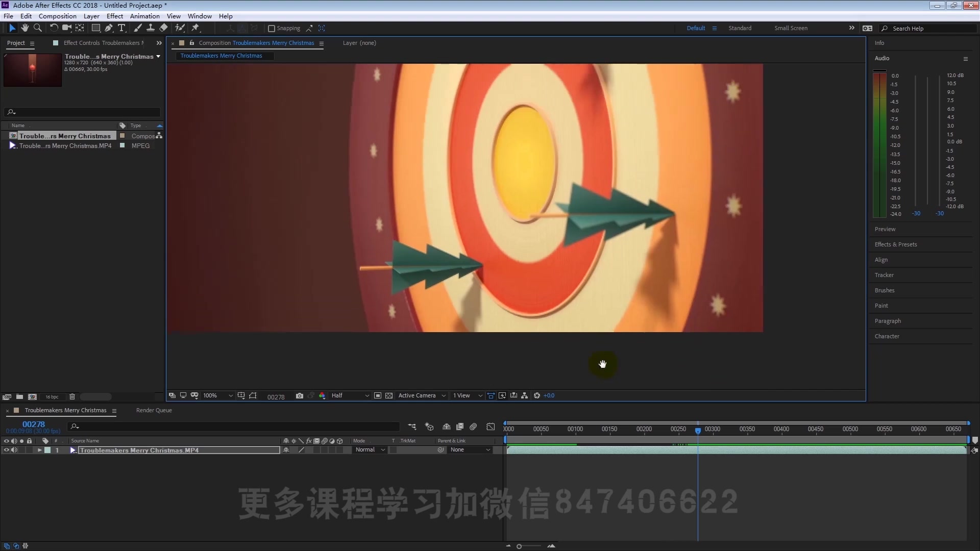Open the Tracker panel
Image resolution: width=980 pixels, height=551 pixels.
[884, 274]
